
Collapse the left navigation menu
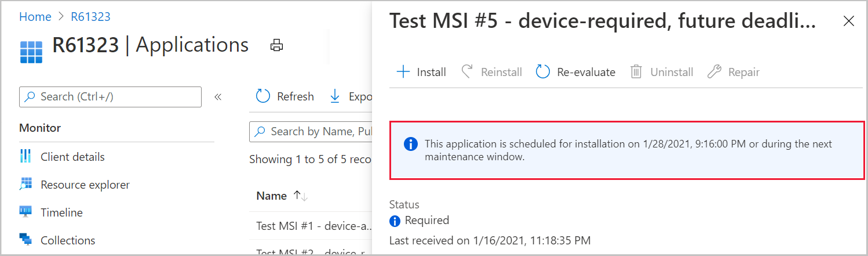[x=218, y=97]
